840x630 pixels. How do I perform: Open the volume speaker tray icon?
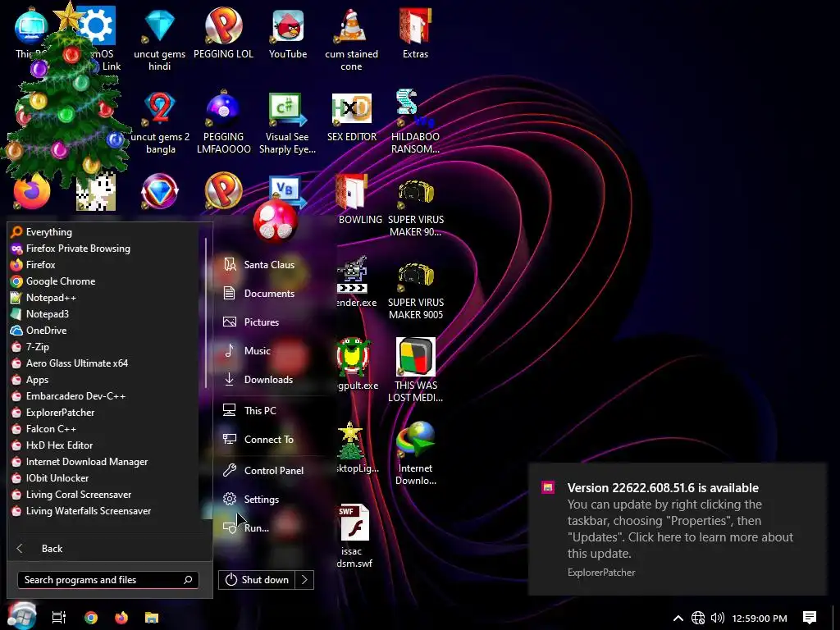(717, 619)
